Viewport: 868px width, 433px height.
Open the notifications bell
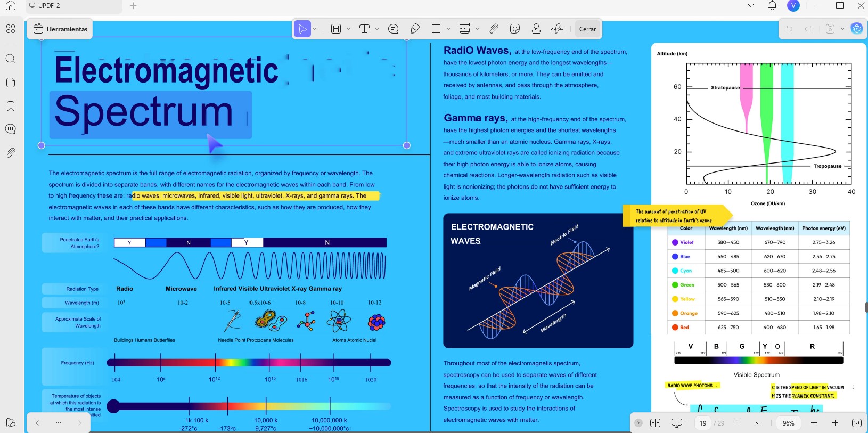tap(772, 6)
